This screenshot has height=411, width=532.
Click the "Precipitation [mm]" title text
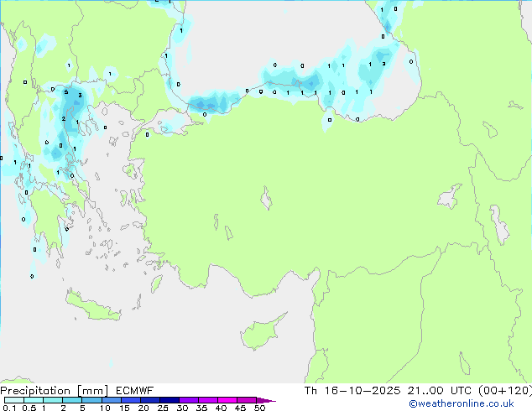pyautogui.click(x=55, y=391)
